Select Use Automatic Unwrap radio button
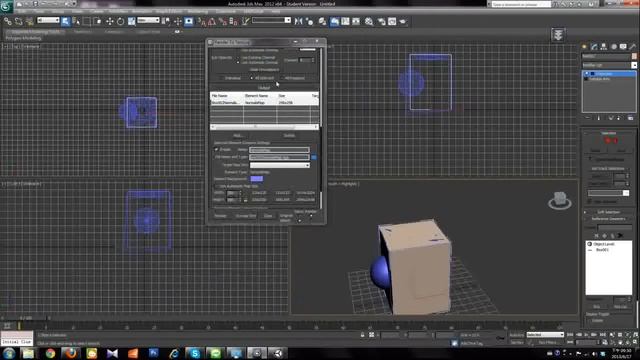Image resolution: width=640 pixels, height=360 pixels. (x=238, y=62)
